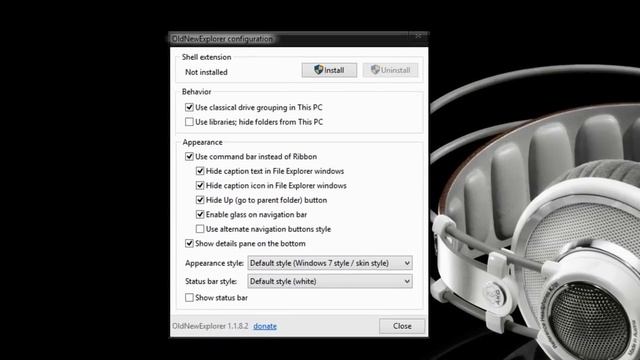Click the 'OldNewExplorer 1.1.8.2' version text
The width and height of the screenshot is (640, 360).
[x=210, y=326]
